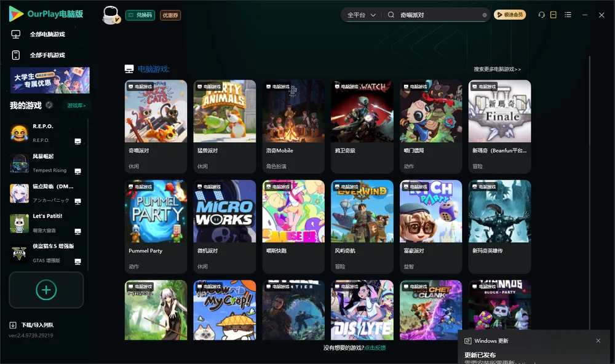Screen dimensions: 615x364
Task: Open the Frontier shooter game card
Action: (293, 310)
